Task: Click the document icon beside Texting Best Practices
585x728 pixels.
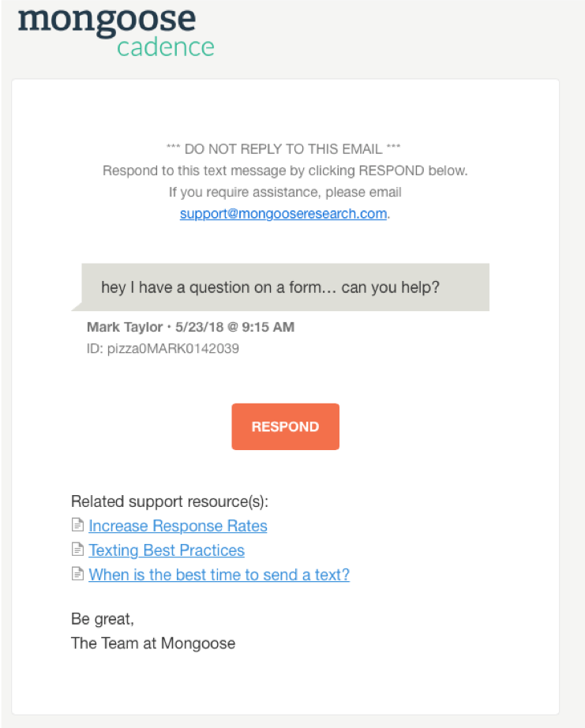Action: coord(77,550)
